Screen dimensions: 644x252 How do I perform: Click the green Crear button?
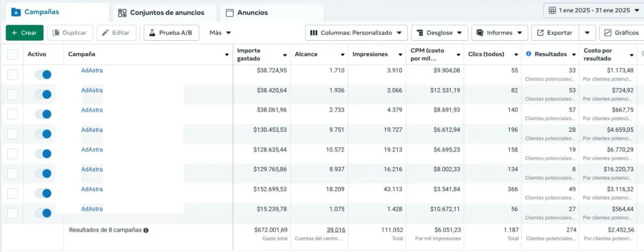pos(24,33)
